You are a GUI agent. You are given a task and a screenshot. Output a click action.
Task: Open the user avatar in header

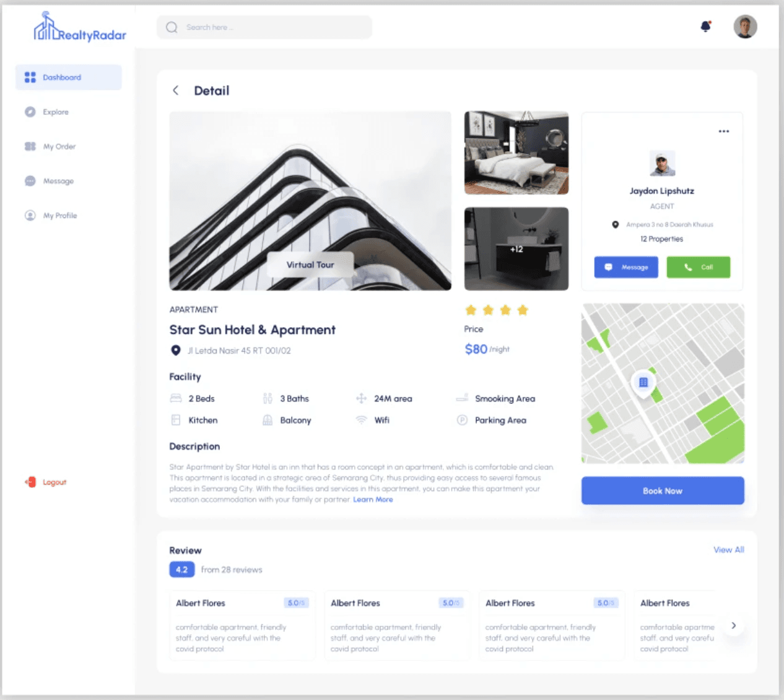tap(745, 27)
